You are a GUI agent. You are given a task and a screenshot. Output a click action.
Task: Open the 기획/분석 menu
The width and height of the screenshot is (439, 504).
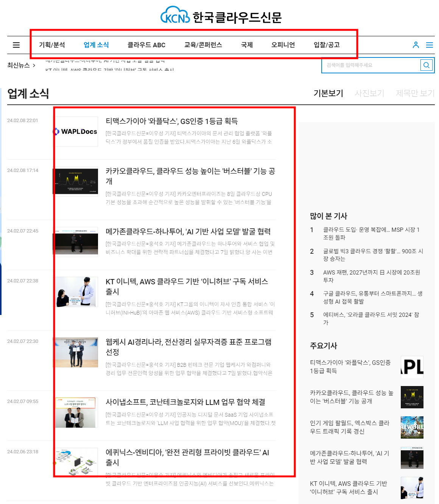pos(52,45)
